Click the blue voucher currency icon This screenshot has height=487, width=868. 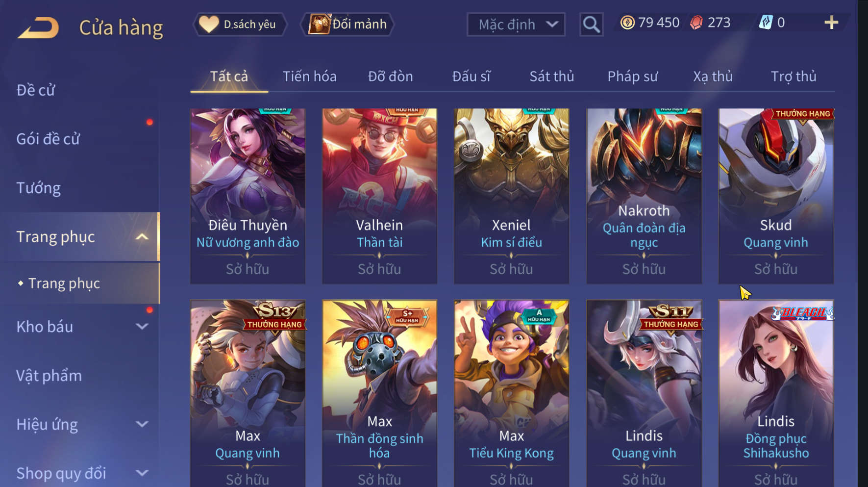[x=766, y=23]
